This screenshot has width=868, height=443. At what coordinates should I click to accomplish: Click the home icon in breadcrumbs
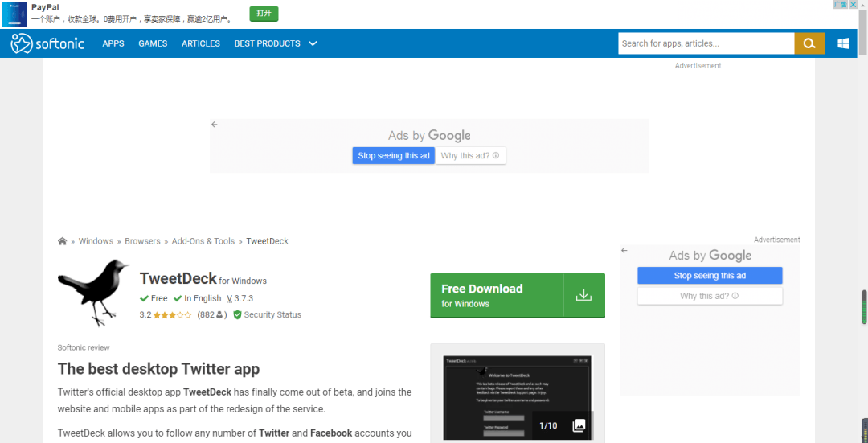pyautogui.click(x=63, y=241)
